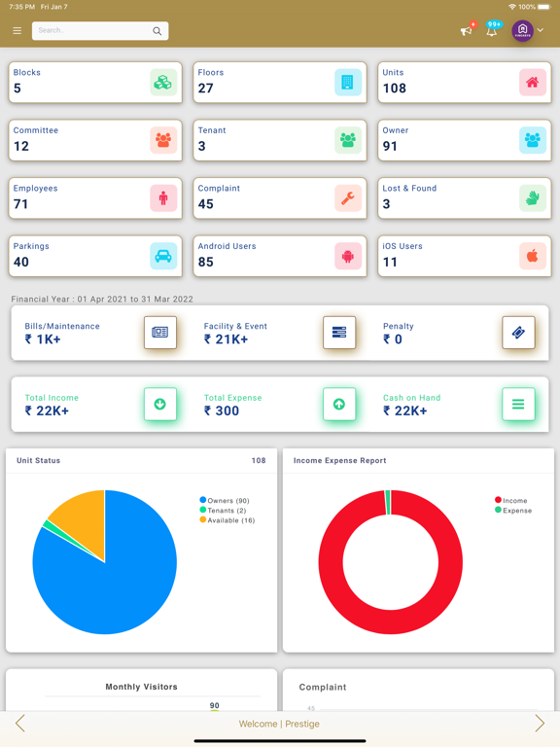
Task: Click the Income Expense Report title
Action: [x=339, y=460]
